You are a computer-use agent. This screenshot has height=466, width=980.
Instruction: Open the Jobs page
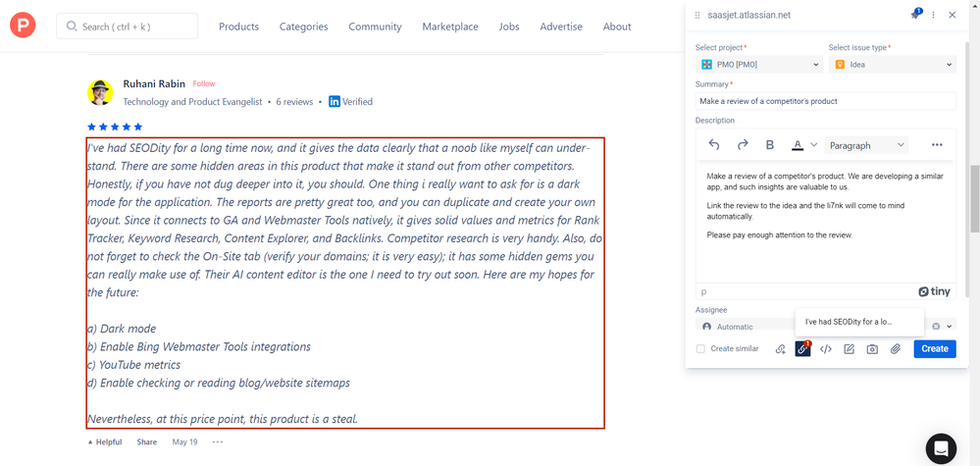click(509, 26)
